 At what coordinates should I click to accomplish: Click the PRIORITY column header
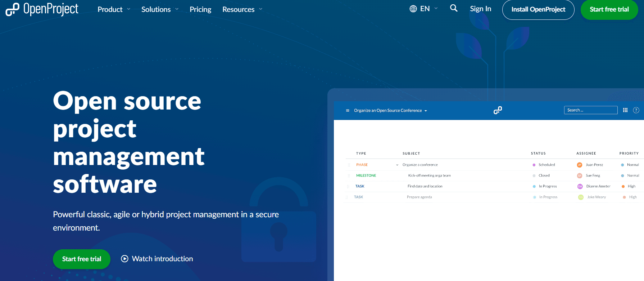[x=629, y=153]
